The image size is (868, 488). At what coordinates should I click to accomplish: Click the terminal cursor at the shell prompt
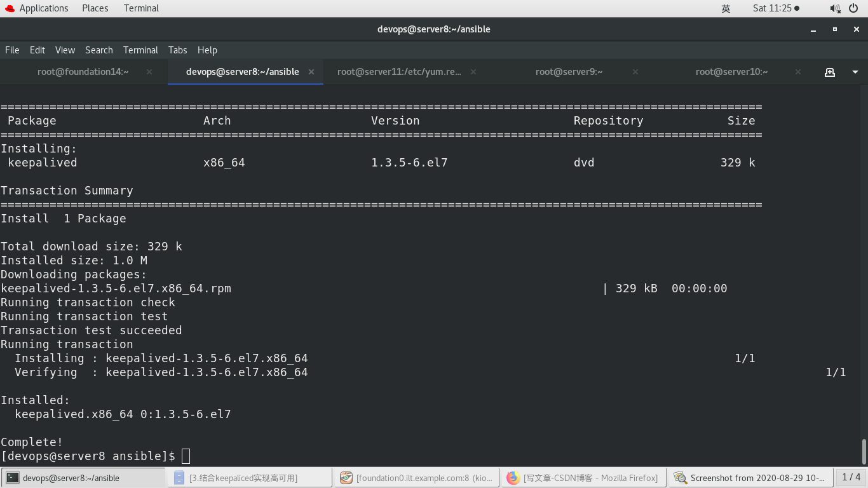185,456
